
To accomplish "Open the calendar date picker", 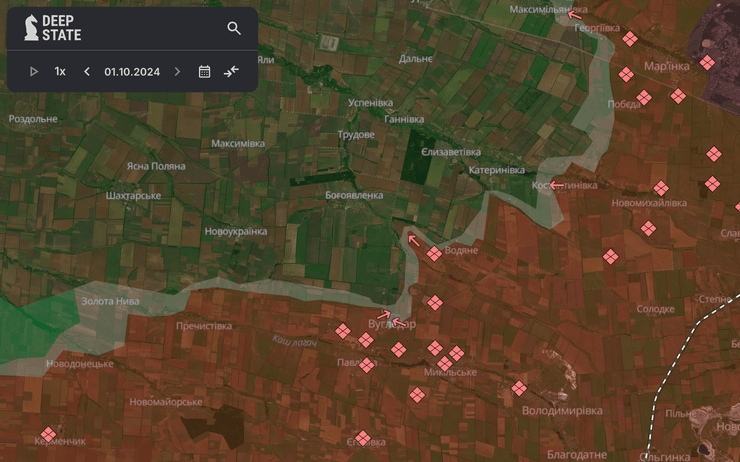I will click(204, 71).
